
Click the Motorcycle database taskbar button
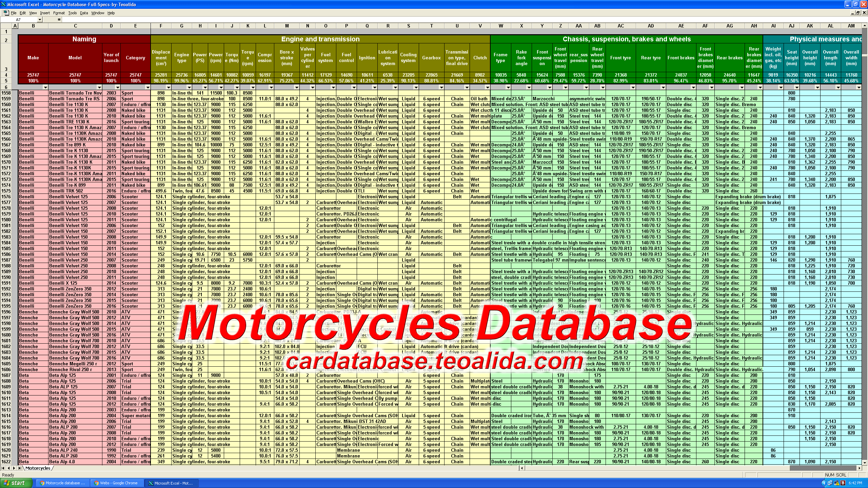tap(63, 483)
